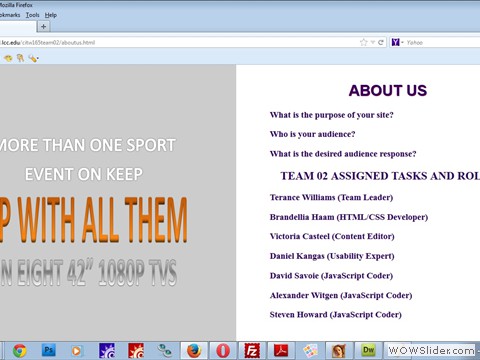Open the blue swirl app in taskbar
The height and width of the screenshot is (360, 480).
[107, 351]
